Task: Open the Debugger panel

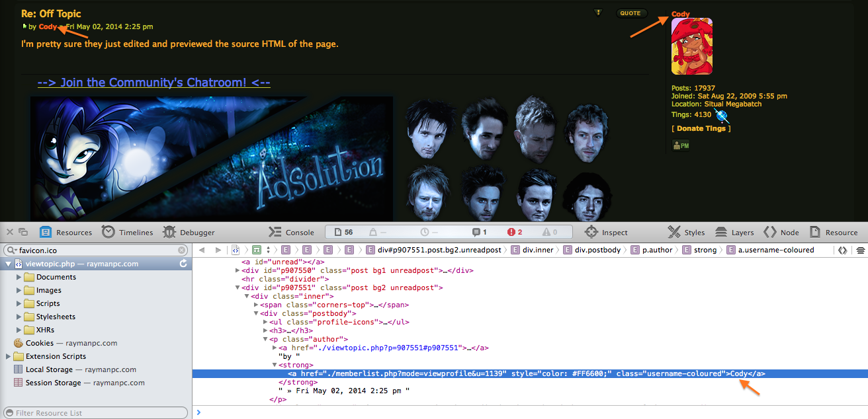Action: pos(189,232)
